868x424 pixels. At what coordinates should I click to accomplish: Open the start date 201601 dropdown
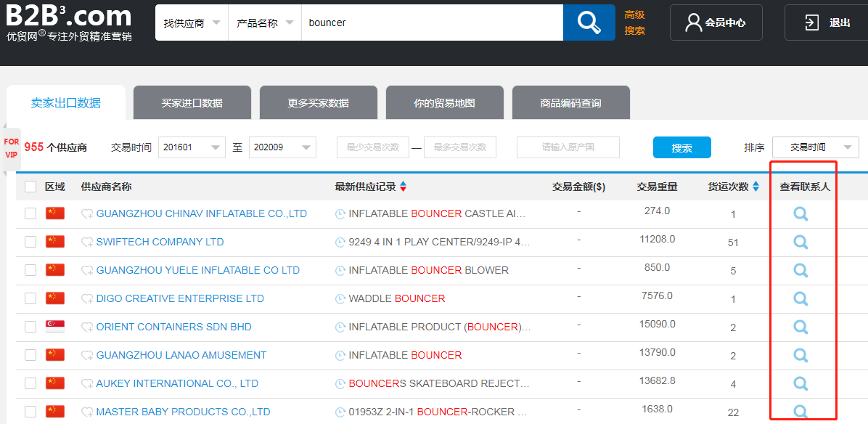tap(192, 147)
